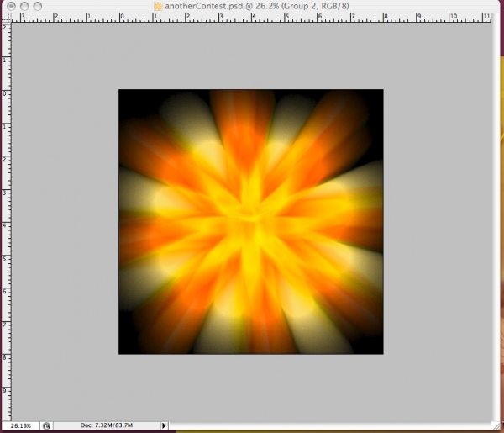Screen dimensions: 504x433
Task: Click the ruler origin corner box
Action: pyautogui.click(x=7, y=18)
